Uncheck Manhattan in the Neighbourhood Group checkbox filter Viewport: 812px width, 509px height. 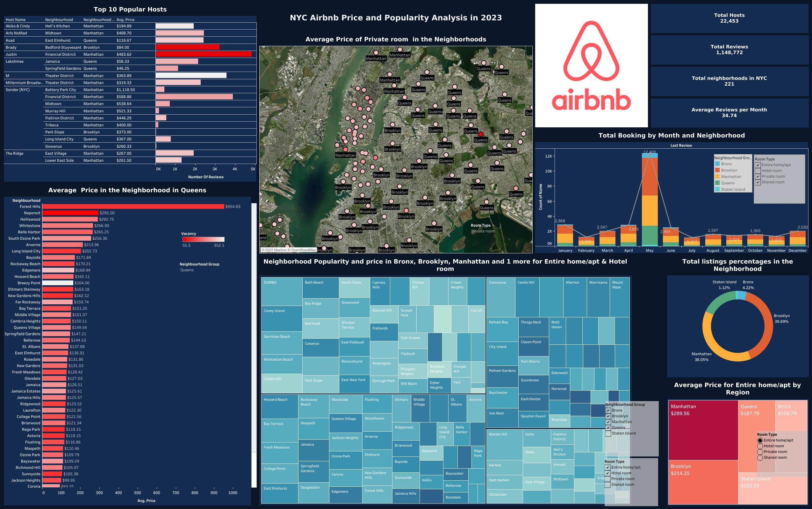click(608, 422)
